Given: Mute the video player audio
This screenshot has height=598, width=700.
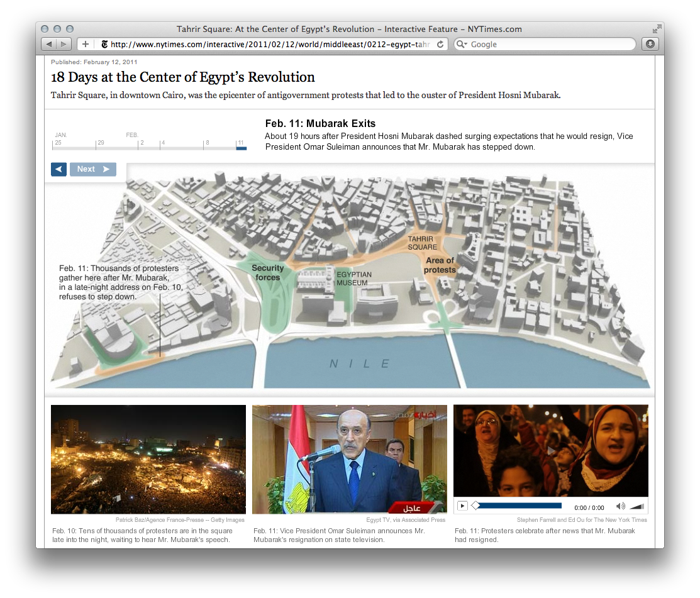Looking at the screenshot, I should pyautogui.click(x=620, y=506).
